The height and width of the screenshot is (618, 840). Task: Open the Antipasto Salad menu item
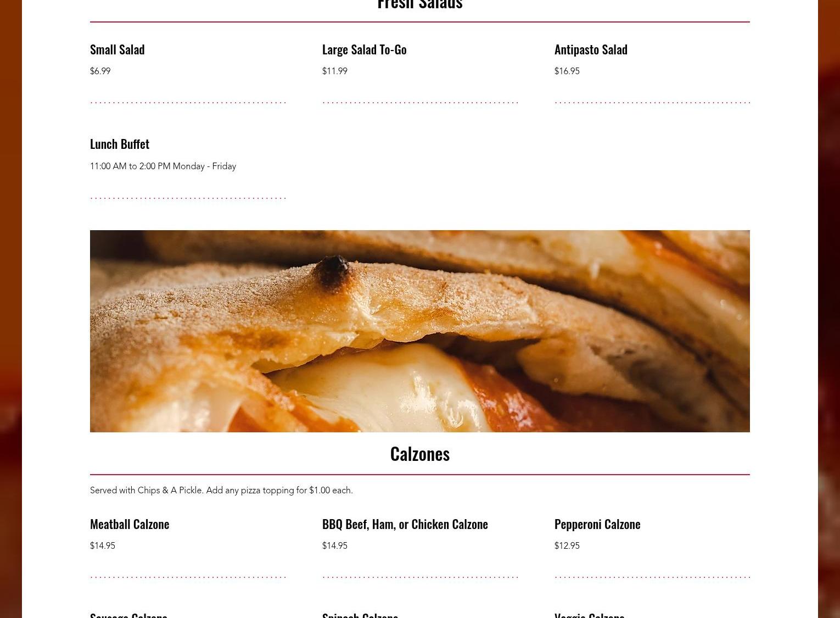(x=591, y=49)
